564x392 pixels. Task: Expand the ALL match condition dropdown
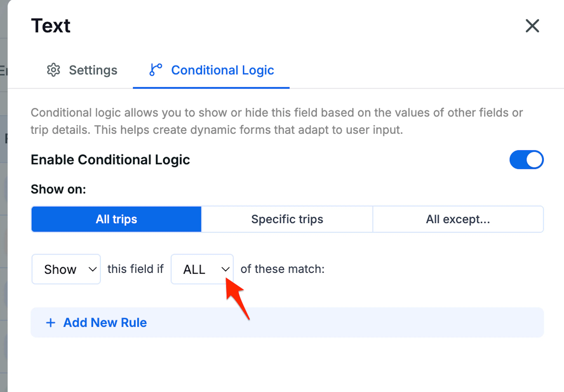pyautogui.click(x=202, y=269)
